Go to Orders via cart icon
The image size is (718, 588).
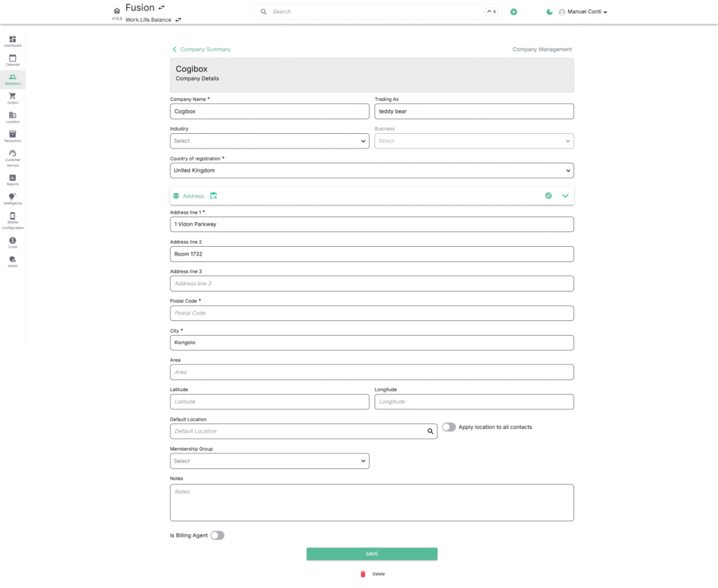tap(13, 96)
